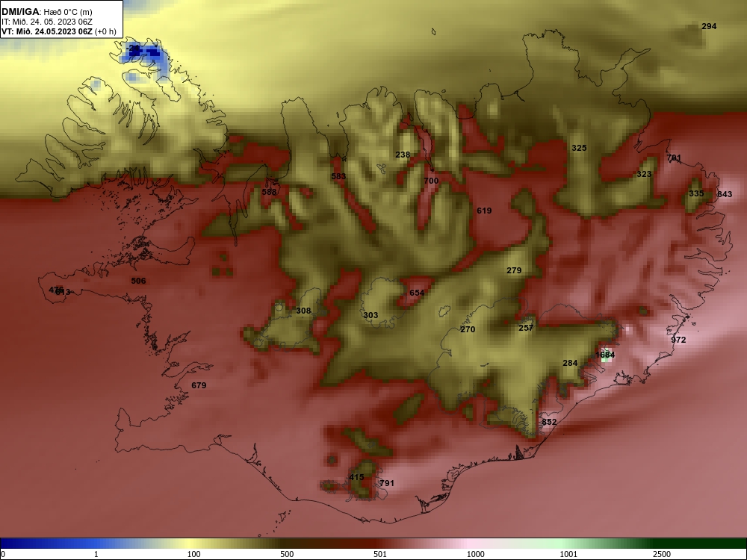The image size is (747, 560).
Task: Click the 501 tick on the color scale
Action: [380, 554]
